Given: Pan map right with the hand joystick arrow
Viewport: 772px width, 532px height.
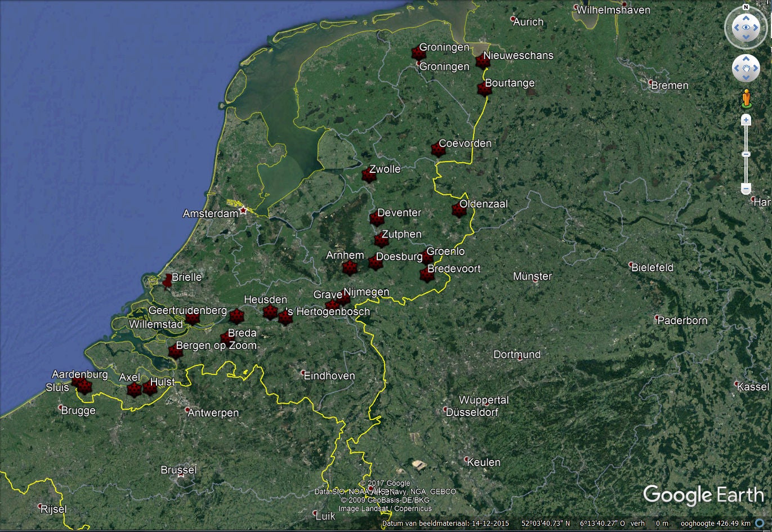Looking at the screenshot, I should point(756,69).
